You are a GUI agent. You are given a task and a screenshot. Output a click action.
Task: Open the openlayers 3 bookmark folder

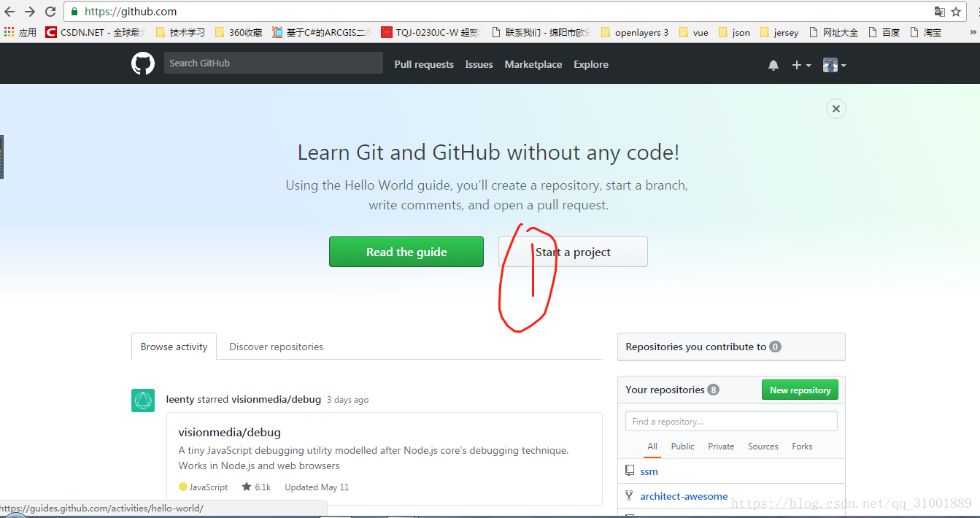[635, 32]
